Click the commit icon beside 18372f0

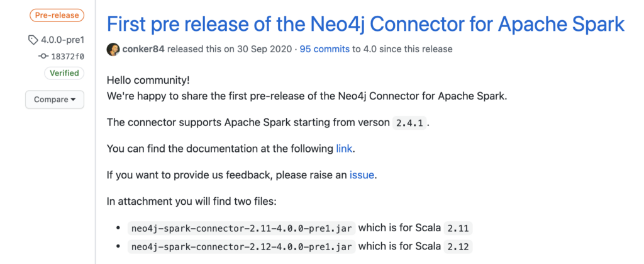(43, 57)
